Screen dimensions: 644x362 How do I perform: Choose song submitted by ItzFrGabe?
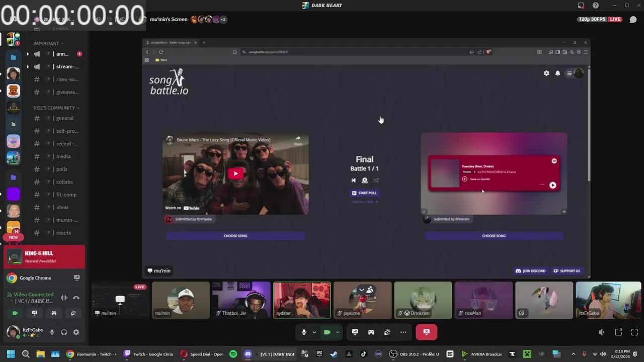[235, 236]
